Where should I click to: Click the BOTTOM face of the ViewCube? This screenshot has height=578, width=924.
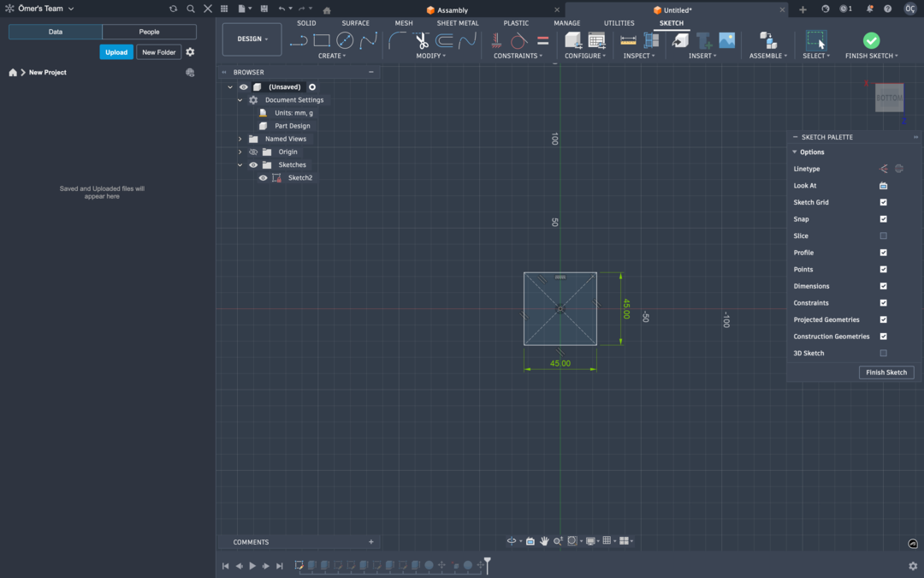click(889, 98)
